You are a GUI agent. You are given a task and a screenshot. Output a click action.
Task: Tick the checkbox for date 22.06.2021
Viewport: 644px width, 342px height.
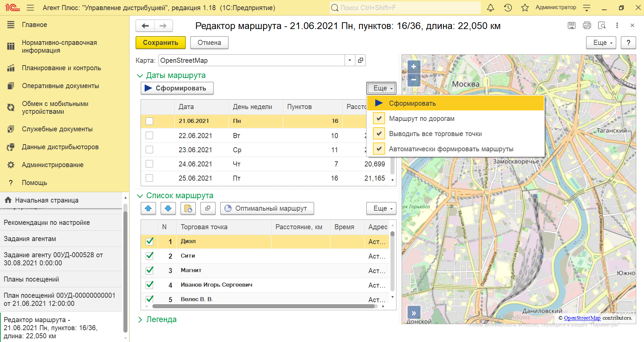(149, 135)
